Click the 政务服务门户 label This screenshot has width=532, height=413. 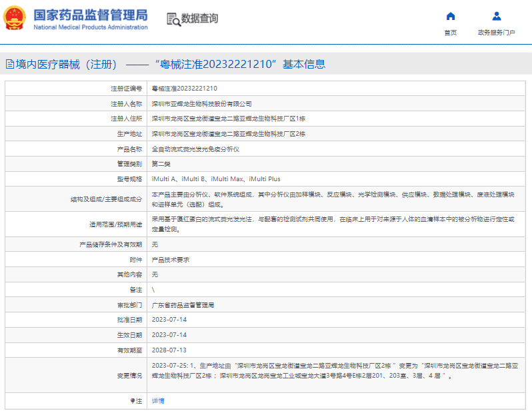(x=497, y=33)
